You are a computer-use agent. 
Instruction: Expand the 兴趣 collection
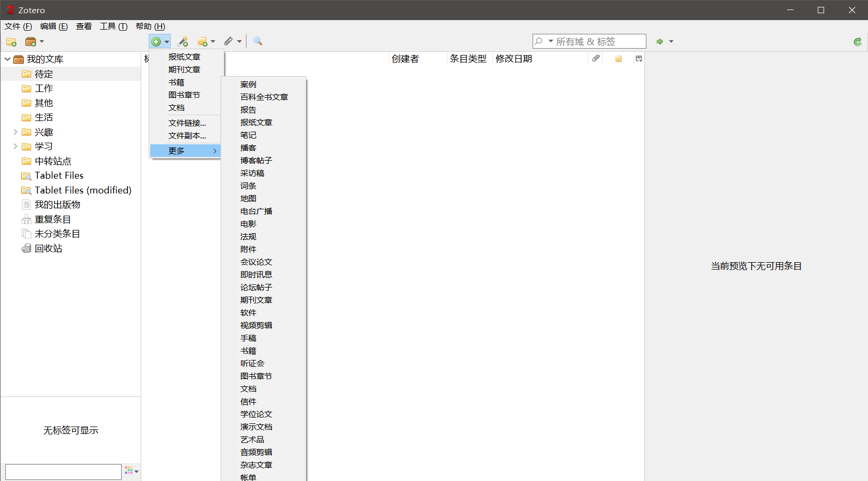pyautogui.click(x=15, y=132)
